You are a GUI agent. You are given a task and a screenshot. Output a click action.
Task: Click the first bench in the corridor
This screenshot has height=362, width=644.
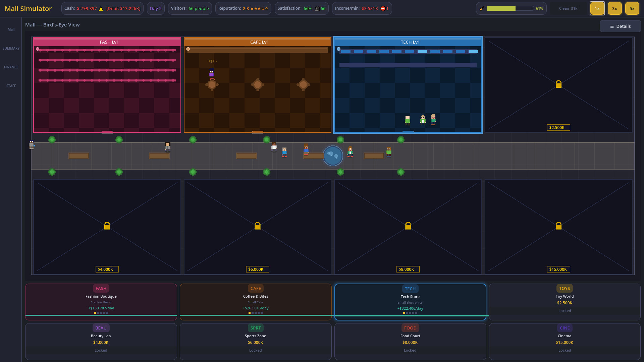[79, 156]
